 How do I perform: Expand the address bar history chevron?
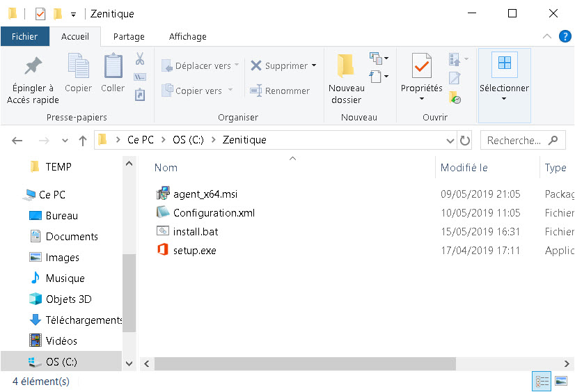click(450, 141)
